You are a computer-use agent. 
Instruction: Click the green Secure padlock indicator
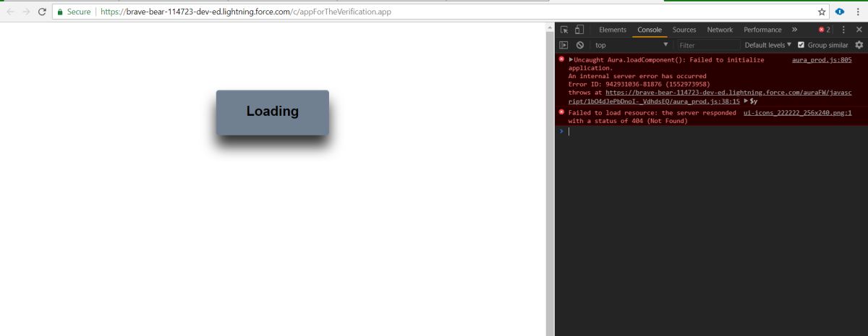[75, 12]
